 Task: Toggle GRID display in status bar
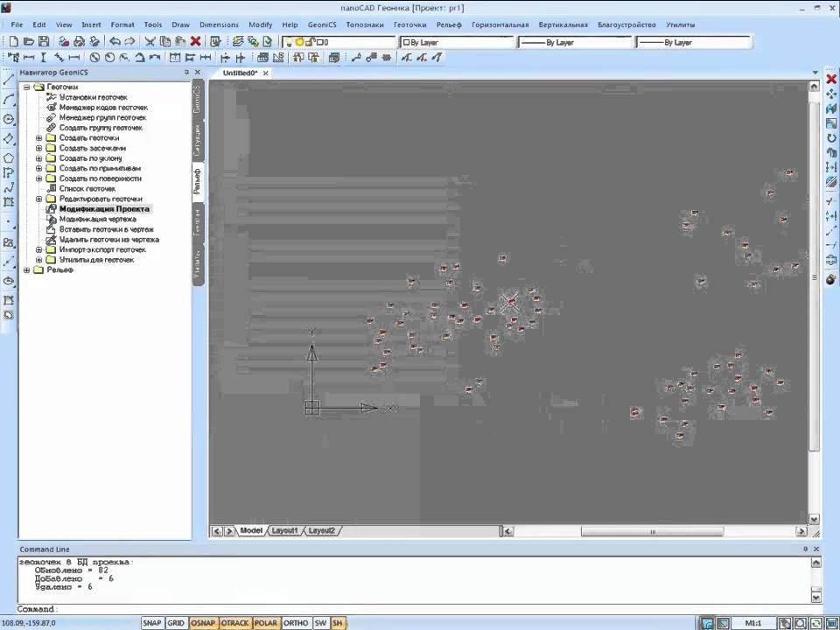(x=176, y=623)
